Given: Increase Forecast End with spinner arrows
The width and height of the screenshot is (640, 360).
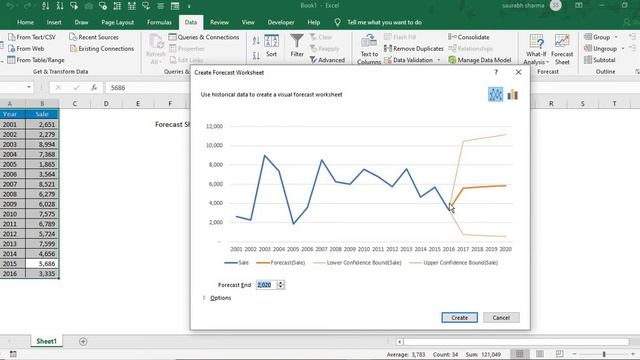Looking at the screenshot, I should pos(280,282).
